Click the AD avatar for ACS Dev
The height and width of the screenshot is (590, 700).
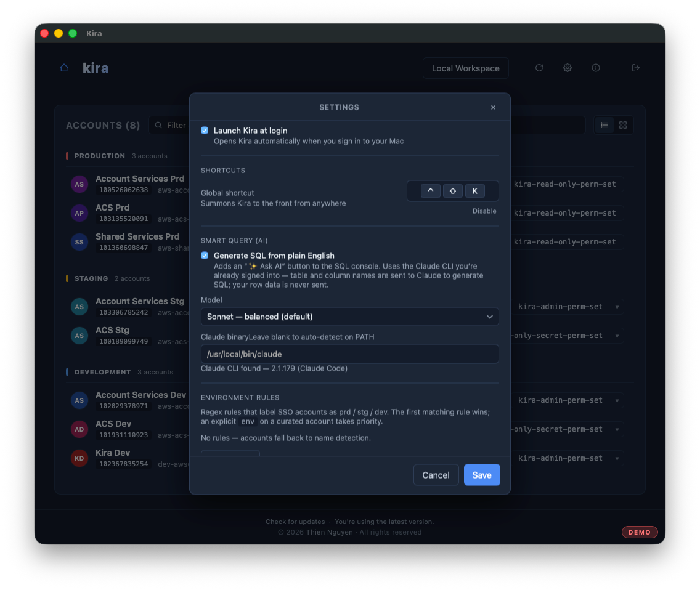(79, 430)
